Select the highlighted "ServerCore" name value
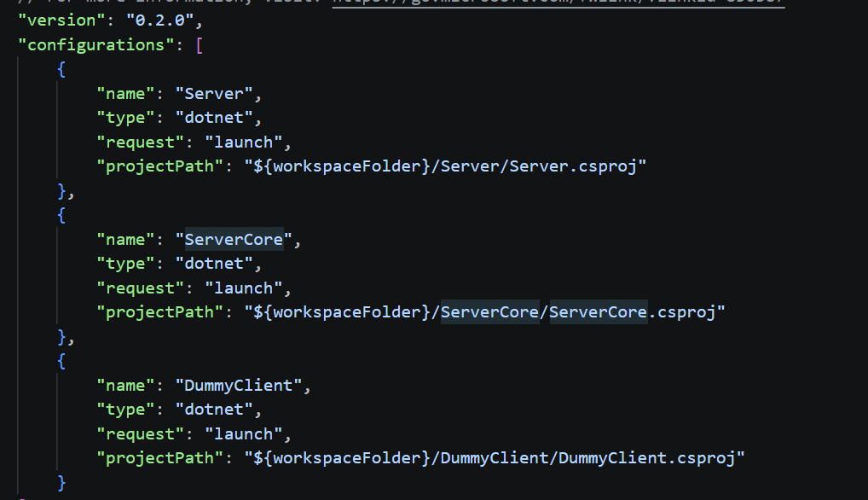 pos(234,239)
